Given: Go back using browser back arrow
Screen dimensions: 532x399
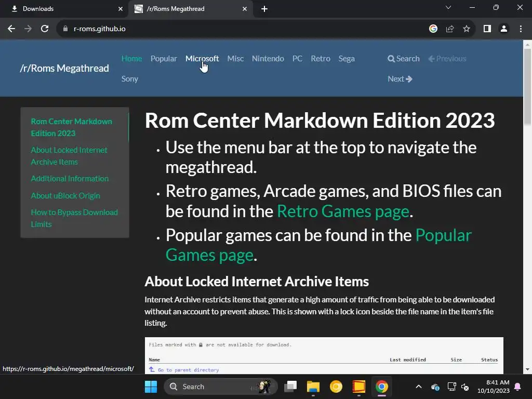Looking at the screenshot, I should point(11,29).
